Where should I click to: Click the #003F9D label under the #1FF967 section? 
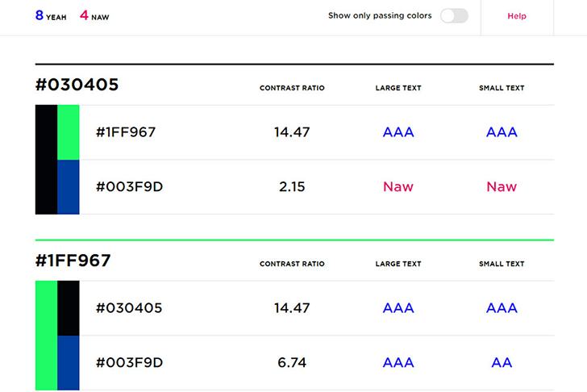129,363
